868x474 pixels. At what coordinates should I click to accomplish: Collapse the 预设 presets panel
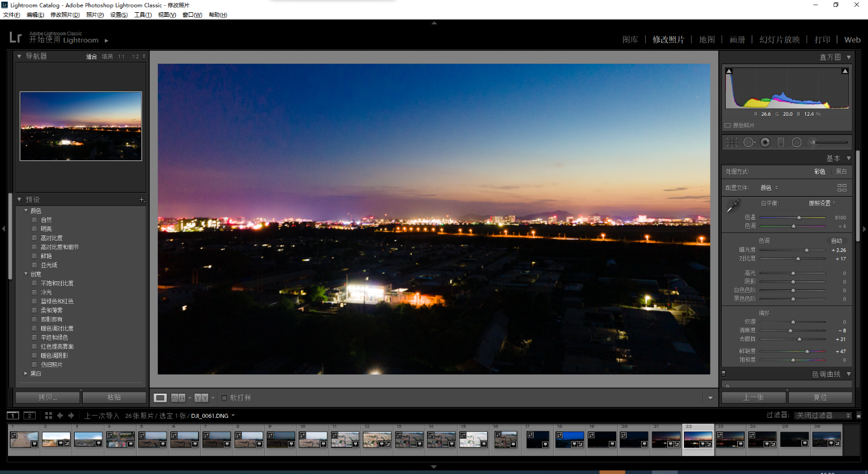(x=19, y=200)
